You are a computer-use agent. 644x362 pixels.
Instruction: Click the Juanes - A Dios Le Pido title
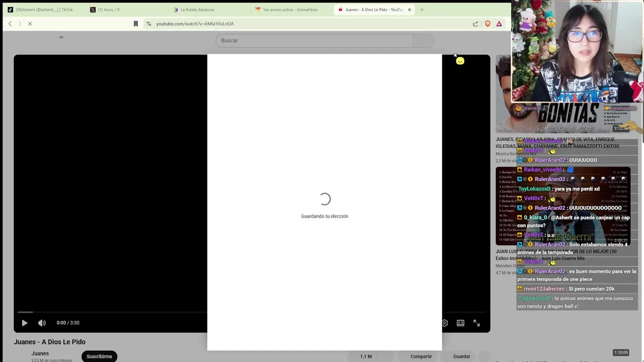point(50,342)
